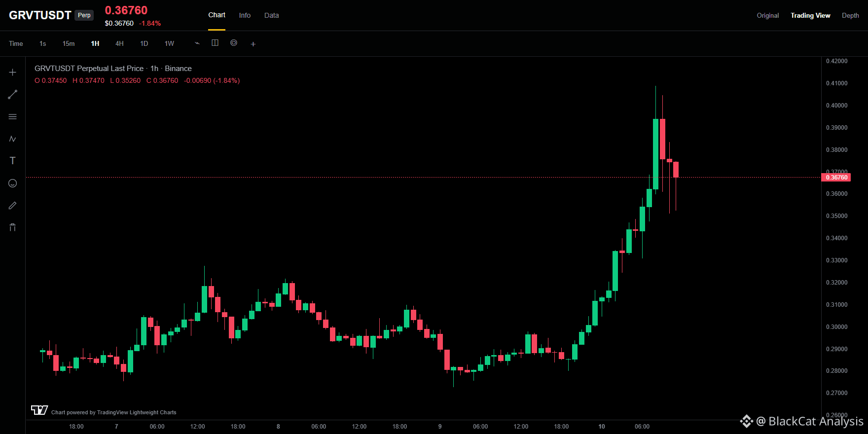Open the circular target settings icon

(234, 43)
